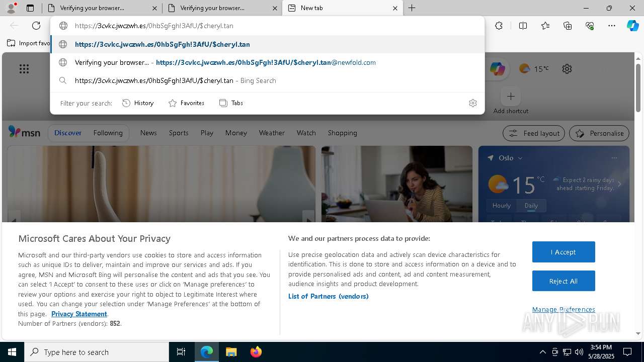The width and height of the screenshot is (644, 362).
Task: Open Task View on taskbar
Action: (x=181, y=352)
